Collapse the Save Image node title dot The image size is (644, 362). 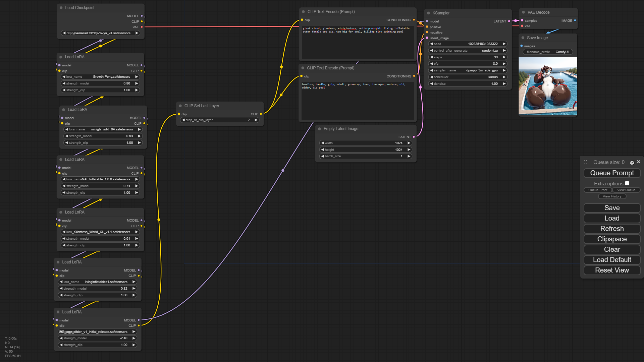(523, 38)
